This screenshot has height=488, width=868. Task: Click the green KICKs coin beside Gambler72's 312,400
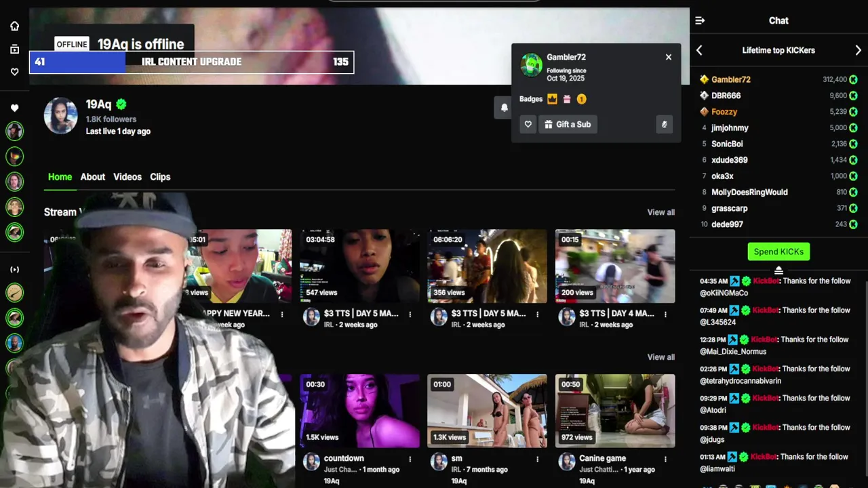(853, 80)
